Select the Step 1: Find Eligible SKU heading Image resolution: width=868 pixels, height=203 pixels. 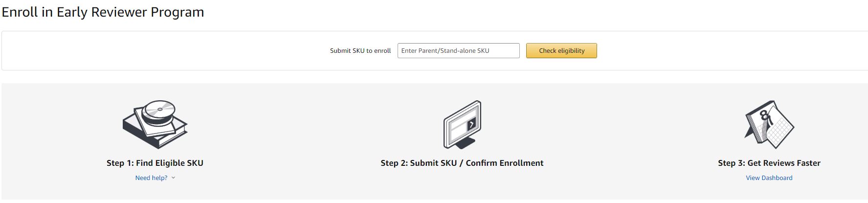pos(155,163)
